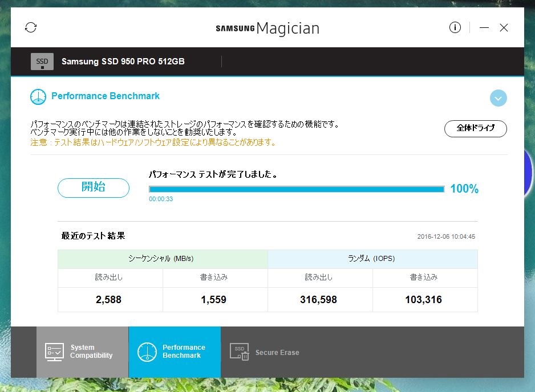Click the orange 注意 warning text

pos(153,142)
